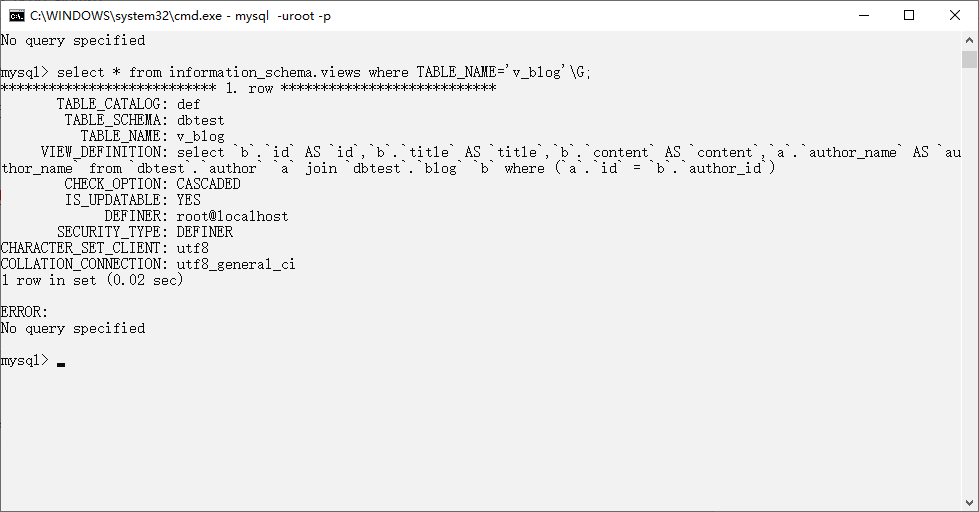This screenshot has width=979, height=512.
Task: Click the vertical scrollbar thumb
Action: 969,59
